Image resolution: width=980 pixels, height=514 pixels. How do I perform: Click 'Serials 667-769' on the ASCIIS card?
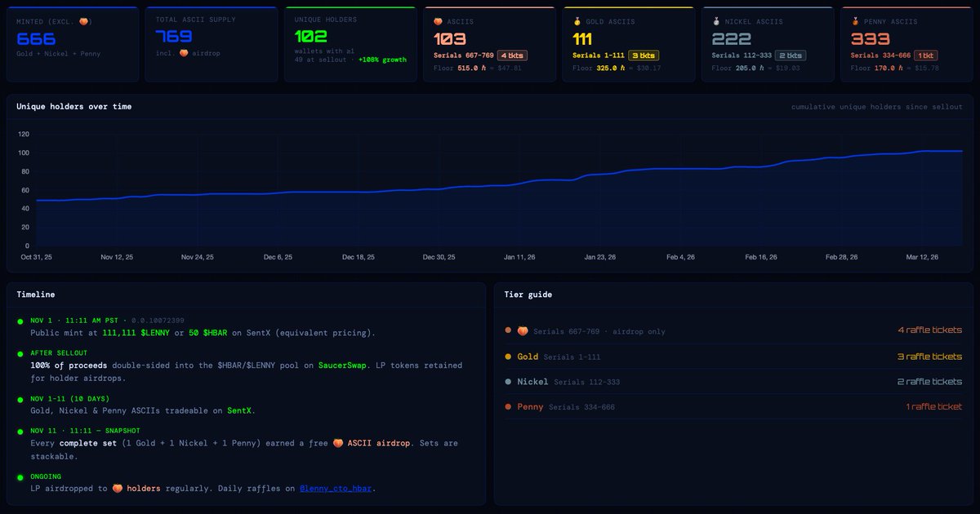pyautogui.click(x=463, y=55)
